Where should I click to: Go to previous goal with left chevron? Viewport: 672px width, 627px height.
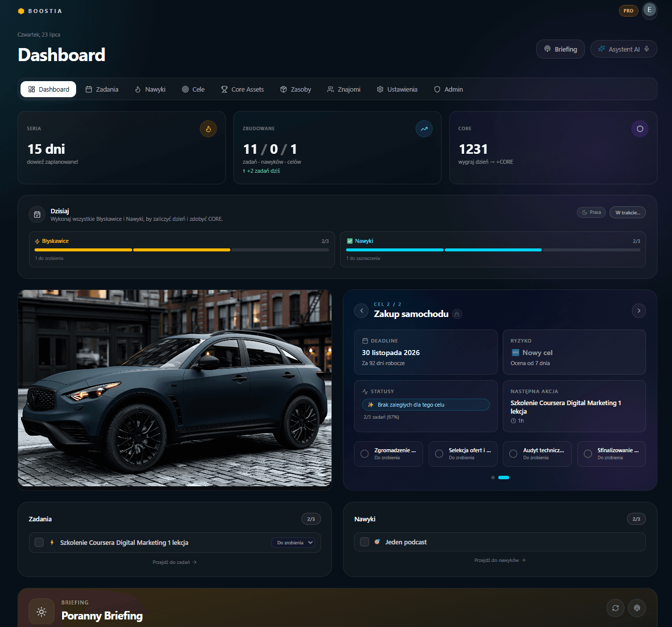362,310
